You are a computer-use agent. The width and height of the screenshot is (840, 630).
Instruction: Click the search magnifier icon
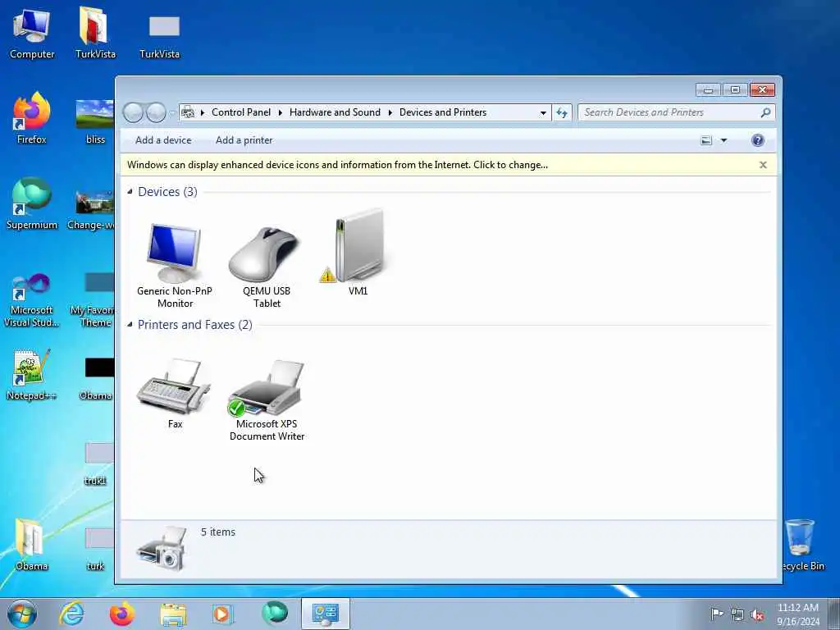[765, 112]
